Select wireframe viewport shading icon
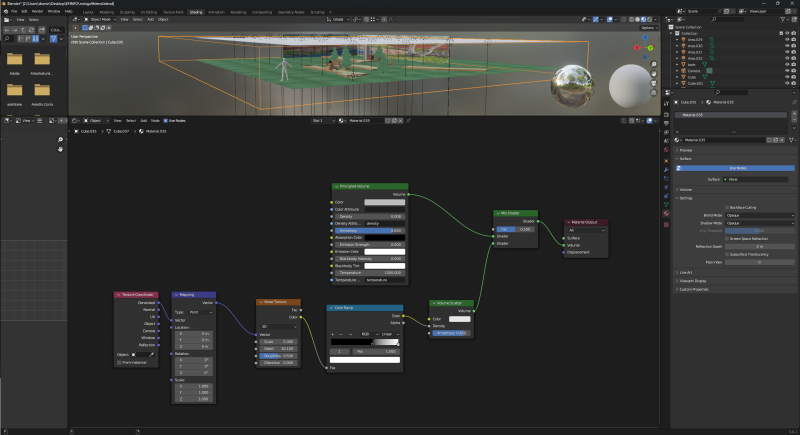Screen dimensions: 800x435 point(631,19)
